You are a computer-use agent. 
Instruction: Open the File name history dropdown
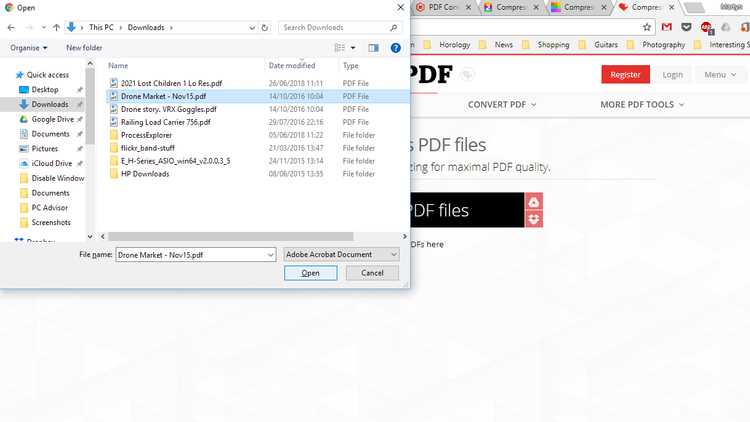271,255
